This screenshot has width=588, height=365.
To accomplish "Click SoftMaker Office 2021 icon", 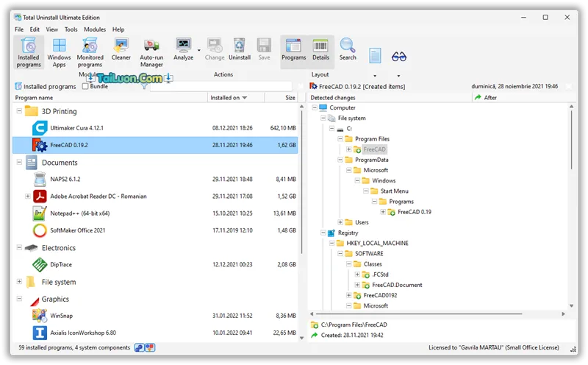I will point(40,230).
